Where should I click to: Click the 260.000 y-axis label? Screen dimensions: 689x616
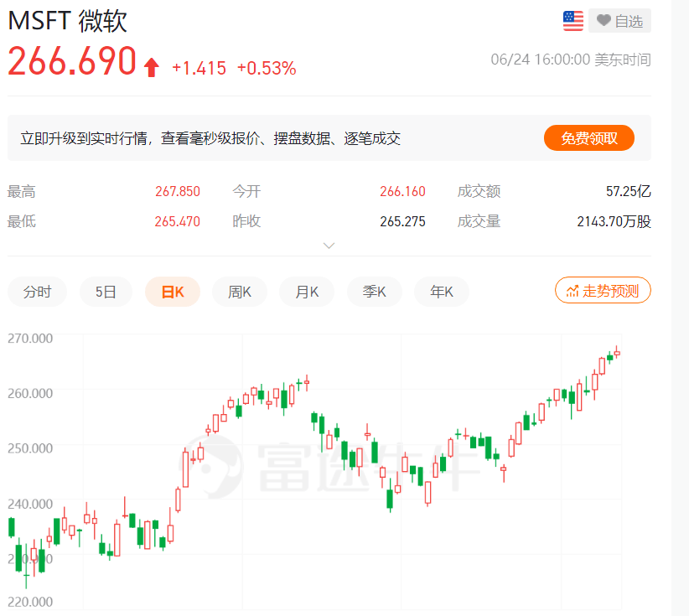[x=30, y=393]
